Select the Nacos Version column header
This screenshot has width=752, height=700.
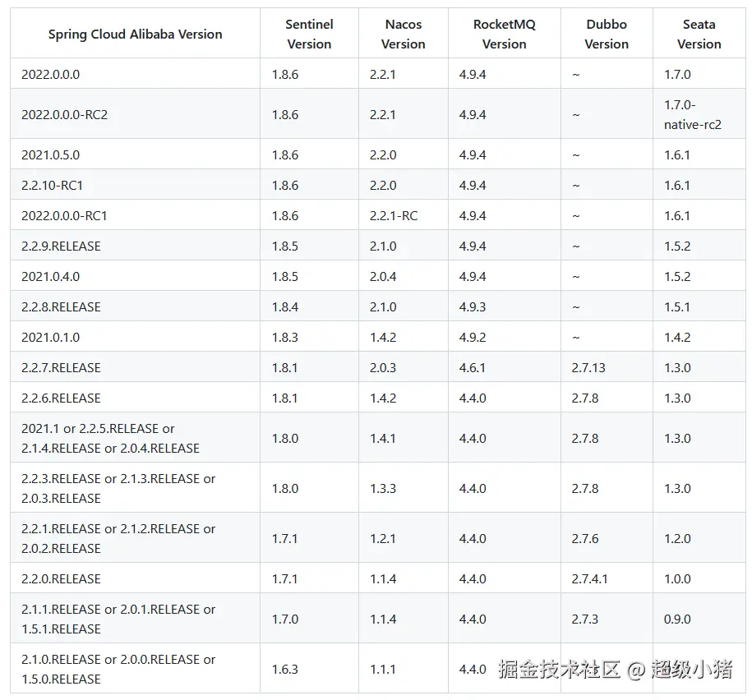[x=403, y=34]
